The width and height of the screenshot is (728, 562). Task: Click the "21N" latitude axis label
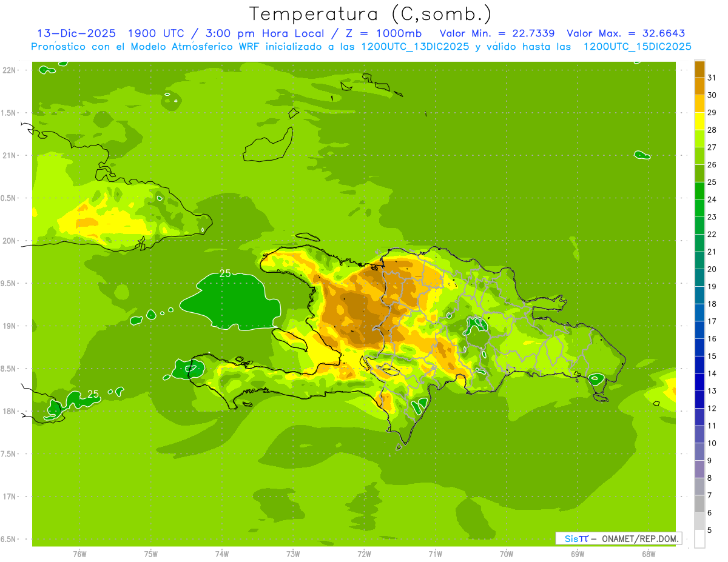10,155
